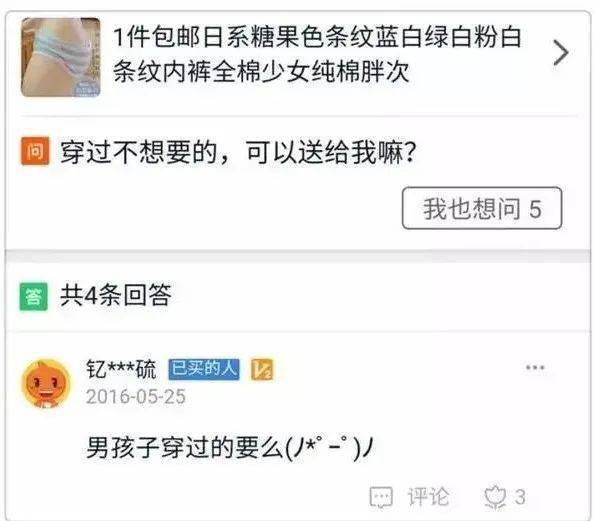Open the orange mascot user avatar
Viewport: 594px width, 521px height.
46,384
